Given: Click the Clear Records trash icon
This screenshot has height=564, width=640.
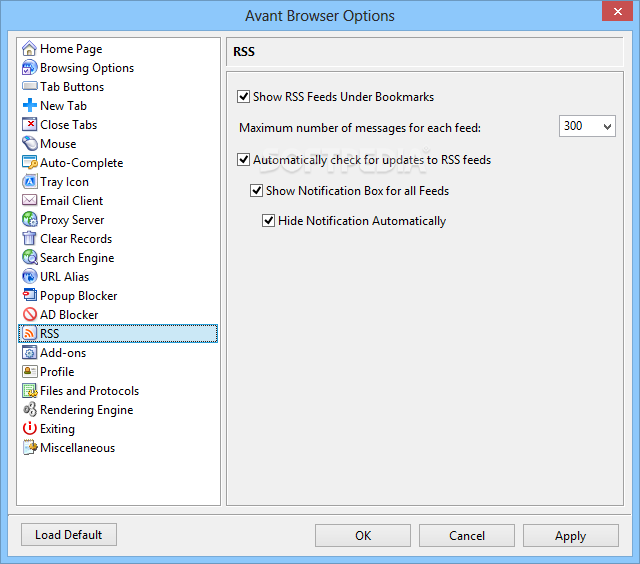Looking at the screenshot, I should tap(29, 238).
